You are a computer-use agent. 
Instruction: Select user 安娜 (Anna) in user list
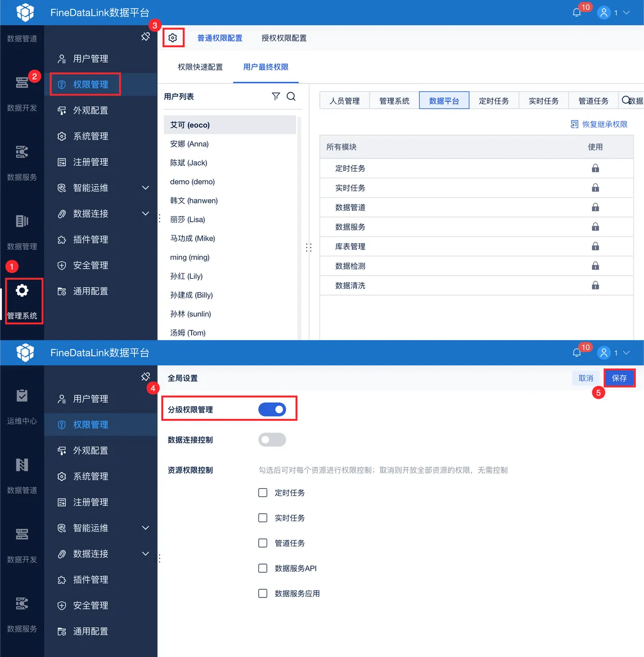click(230, 144)
